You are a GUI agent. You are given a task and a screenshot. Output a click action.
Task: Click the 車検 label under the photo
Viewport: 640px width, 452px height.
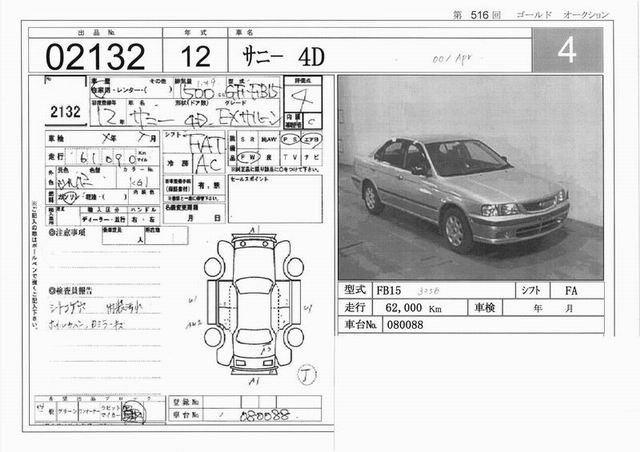tap(484, 307)
